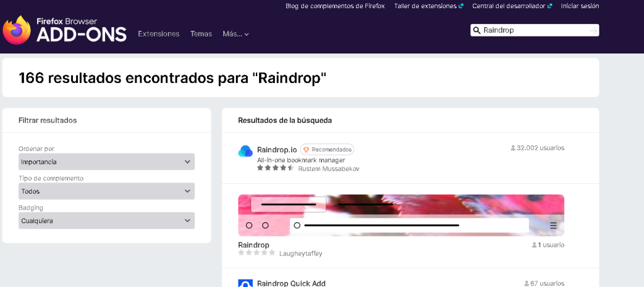This screenshot has width=644, height=287.
Task: Click the Raindrop theme preview image
Action: [x=401, y=215]
